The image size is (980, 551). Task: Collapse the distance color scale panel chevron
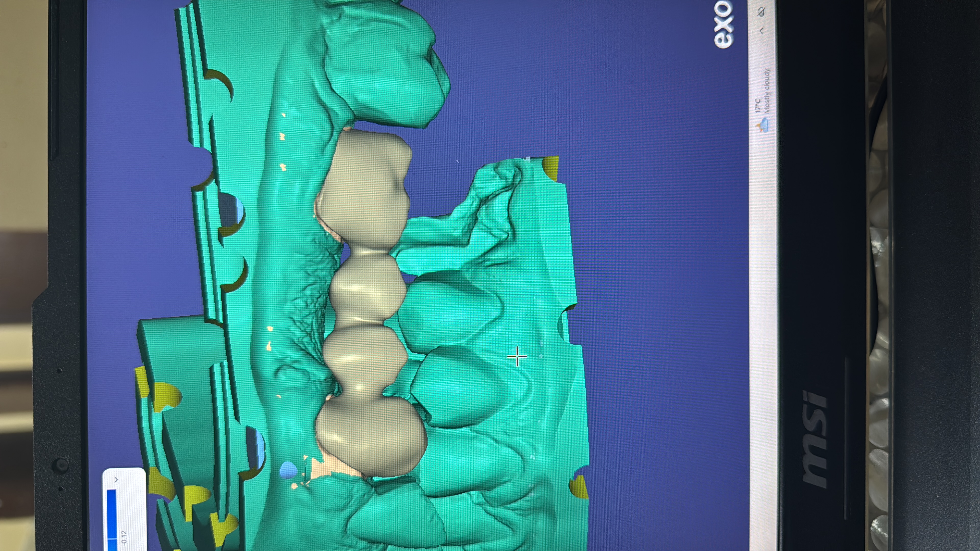(x=116, y=480)
